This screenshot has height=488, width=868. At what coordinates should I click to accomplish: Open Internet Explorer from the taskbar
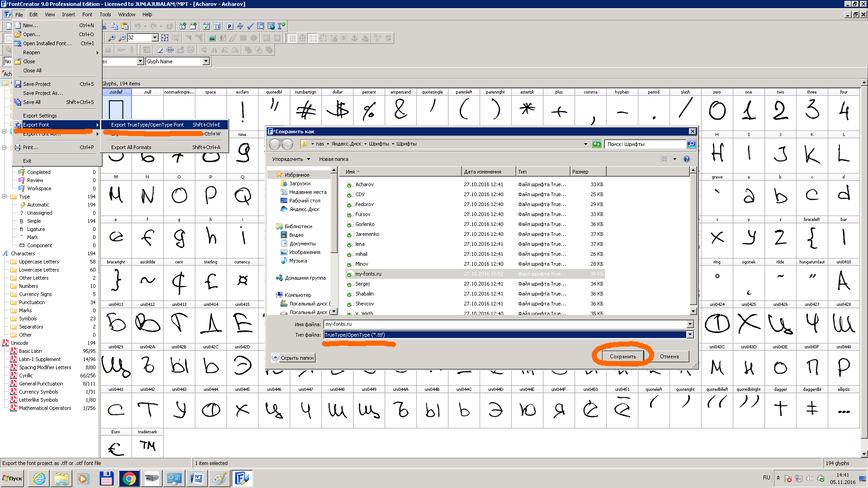click(x=39, y=478)
